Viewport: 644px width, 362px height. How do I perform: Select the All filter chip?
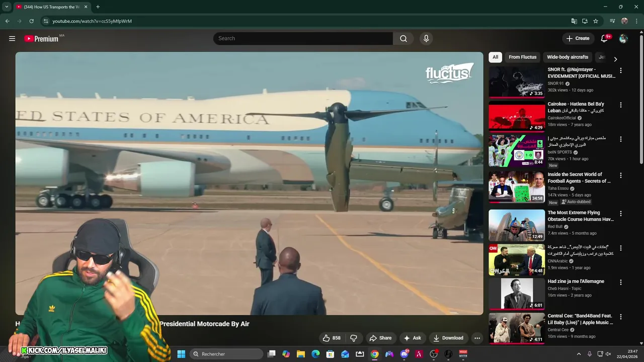pyautogui.click(x=495, y=57)
